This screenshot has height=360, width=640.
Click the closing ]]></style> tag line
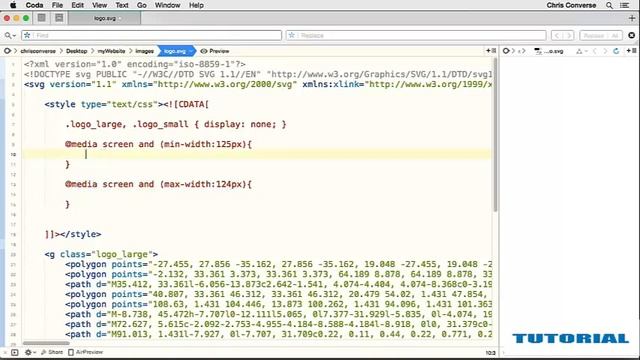tap(73, 234)
